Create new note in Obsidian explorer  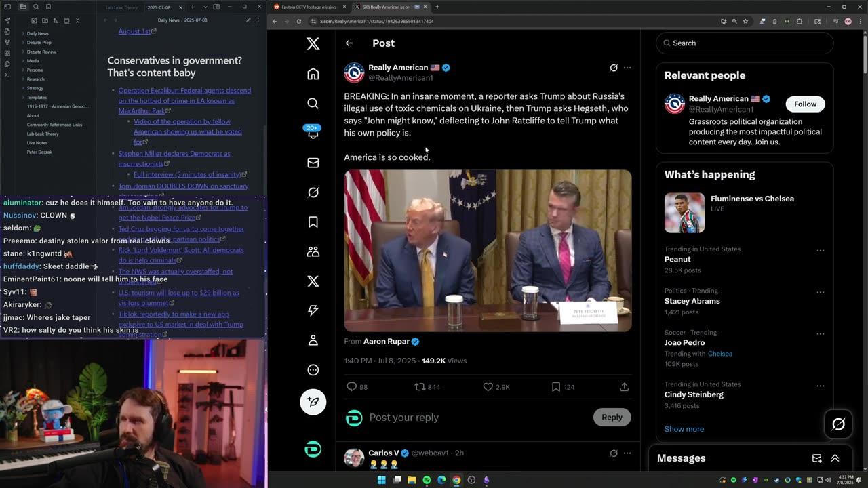pos(34,21)
